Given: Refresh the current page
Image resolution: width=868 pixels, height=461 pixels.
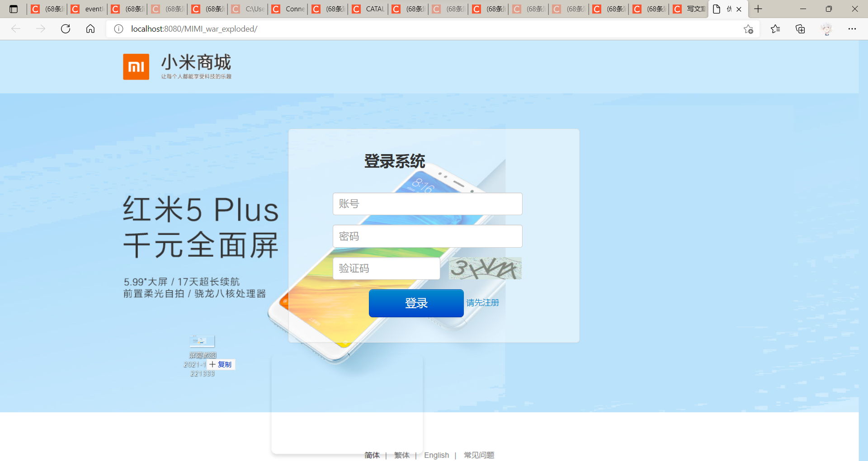Looking at the screenshot, I should pos(66,28).
